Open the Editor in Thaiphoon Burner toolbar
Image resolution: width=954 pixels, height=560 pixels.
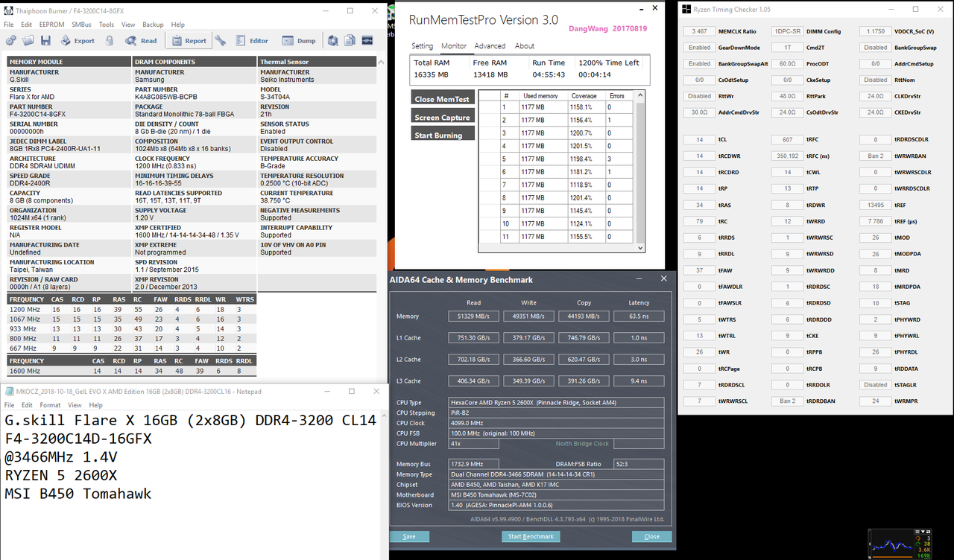(x=252, y=41)
